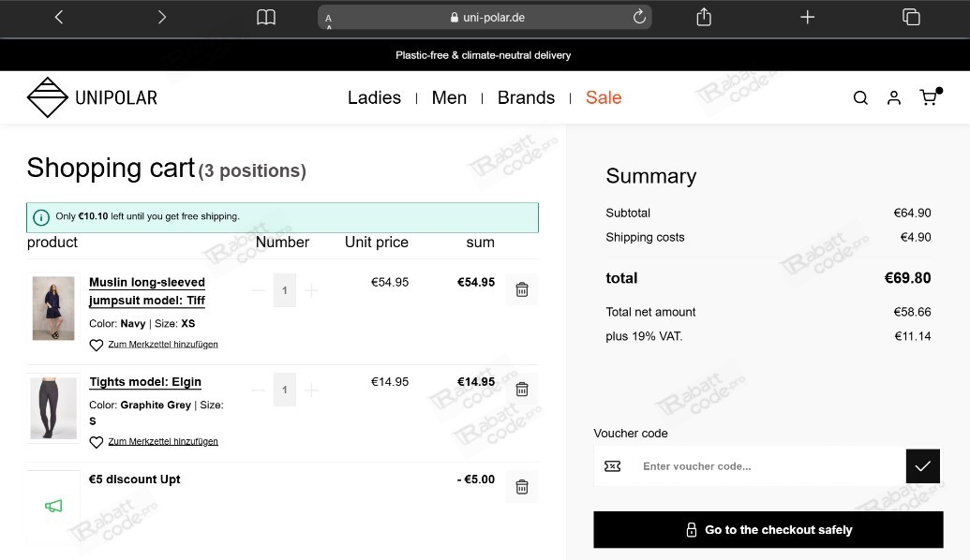This screenshot has height=560, width=970.
Task: Apply voucher with checkmark button
Action: [x=923, y=466]
